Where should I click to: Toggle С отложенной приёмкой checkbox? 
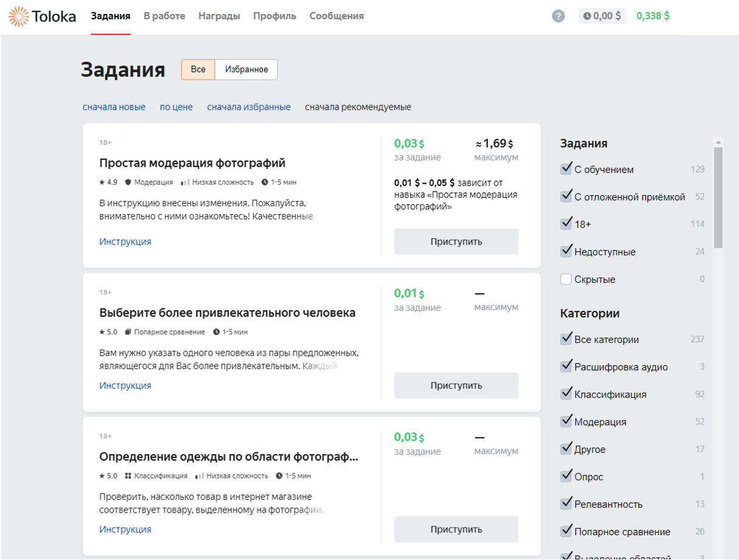point(566,196)
